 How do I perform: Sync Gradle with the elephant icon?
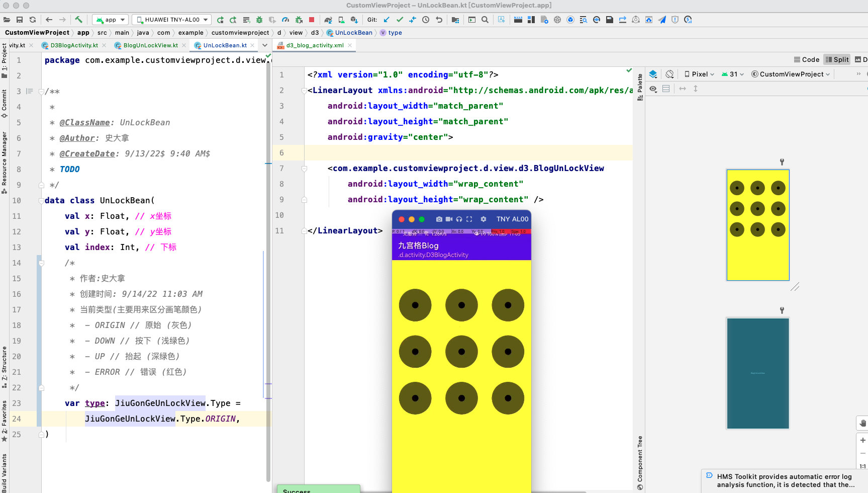(x=328, y=20)
